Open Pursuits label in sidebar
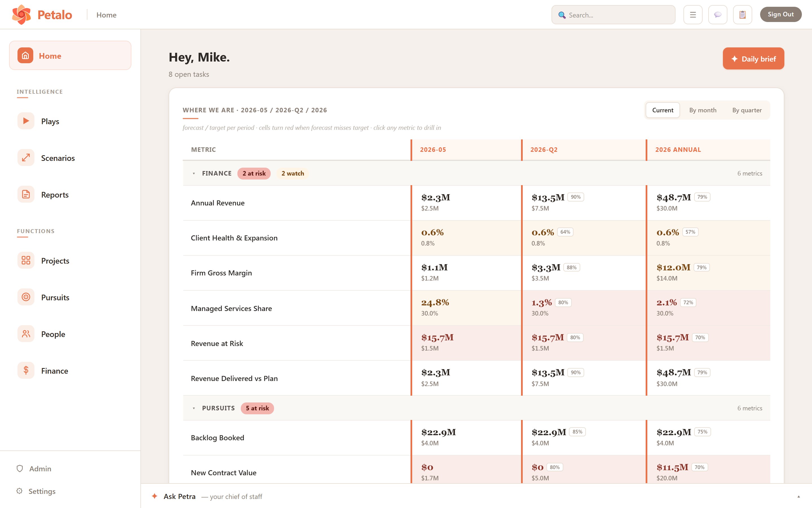Screen dimensions: 812x508 pos(55,297)
